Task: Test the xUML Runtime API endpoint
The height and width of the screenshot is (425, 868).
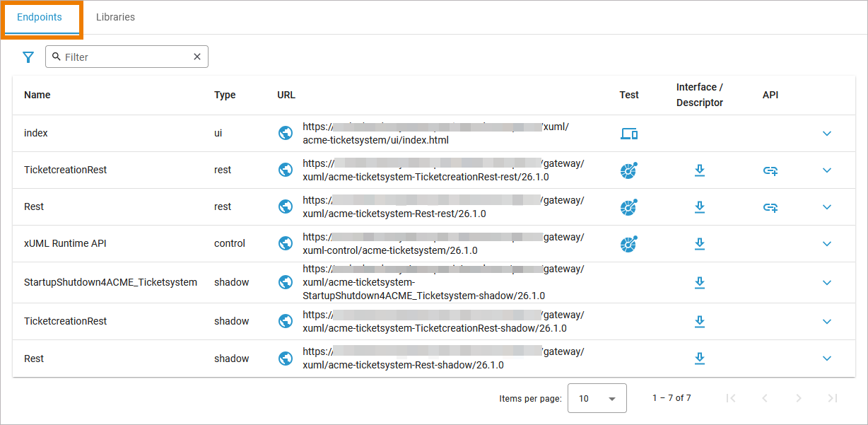Action: (x=628, y=244)
